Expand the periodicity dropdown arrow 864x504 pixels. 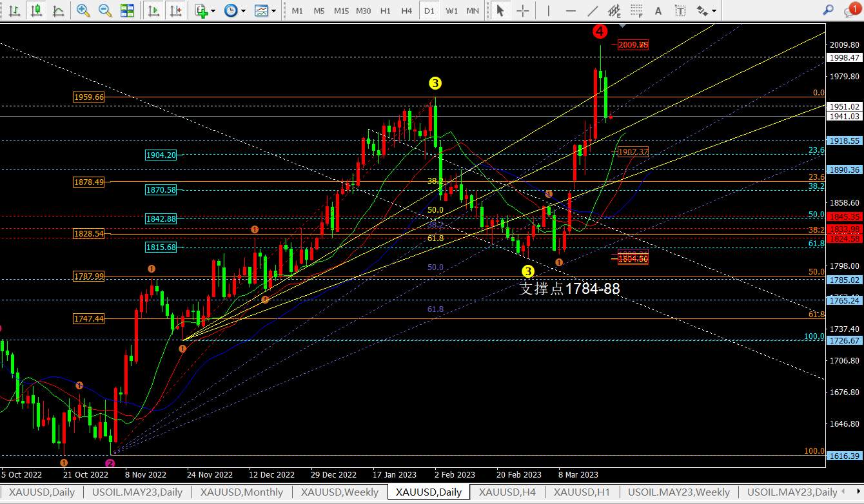(x=243, y=10)
